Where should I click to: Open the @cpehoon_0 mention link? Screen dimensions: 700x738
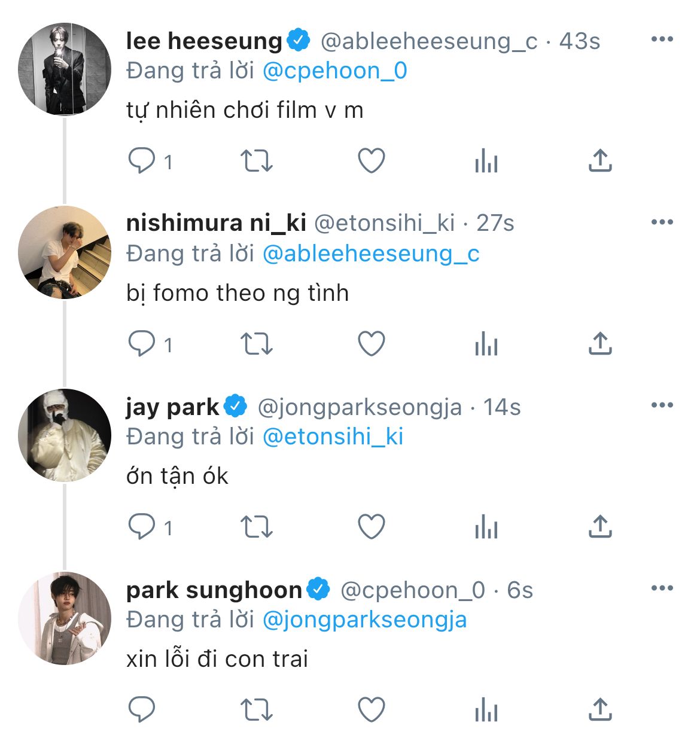tap(335, 71)
